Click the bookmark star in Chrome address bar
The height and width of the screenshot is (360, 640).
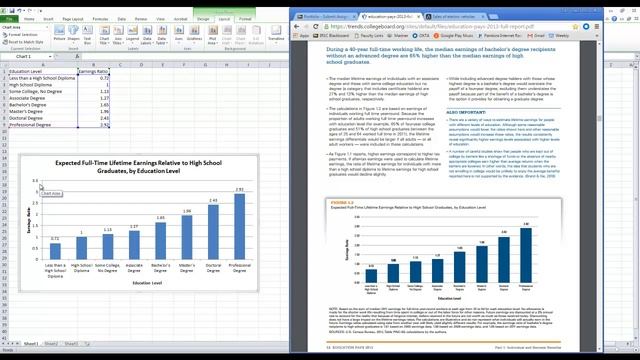coord(576,27)
